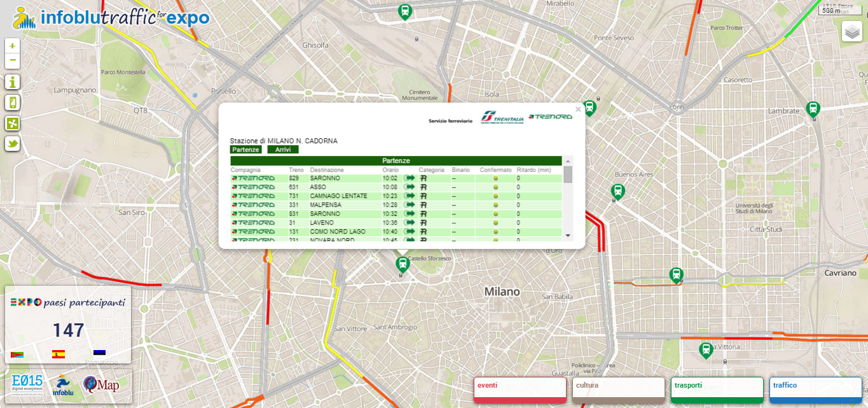Click the train station marker near Castello Sforzesco
The image size is (868, 408).
[x=402, y=264]
